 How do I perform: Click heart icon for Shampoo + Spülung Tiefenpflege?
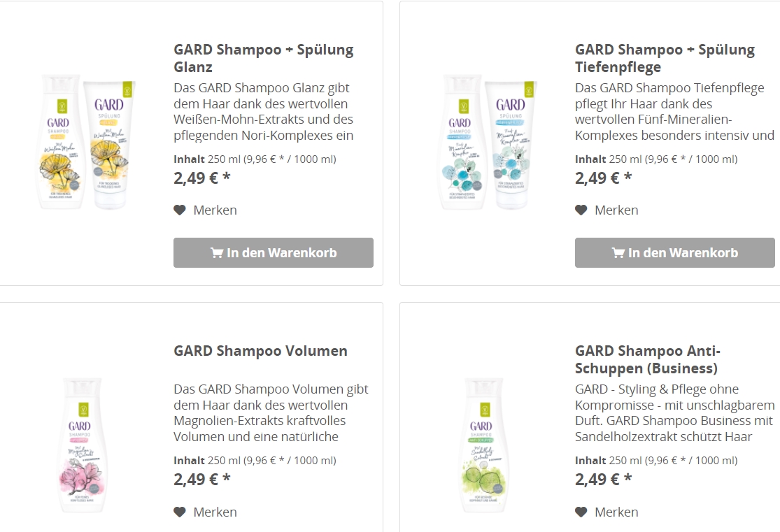point(581,210)
